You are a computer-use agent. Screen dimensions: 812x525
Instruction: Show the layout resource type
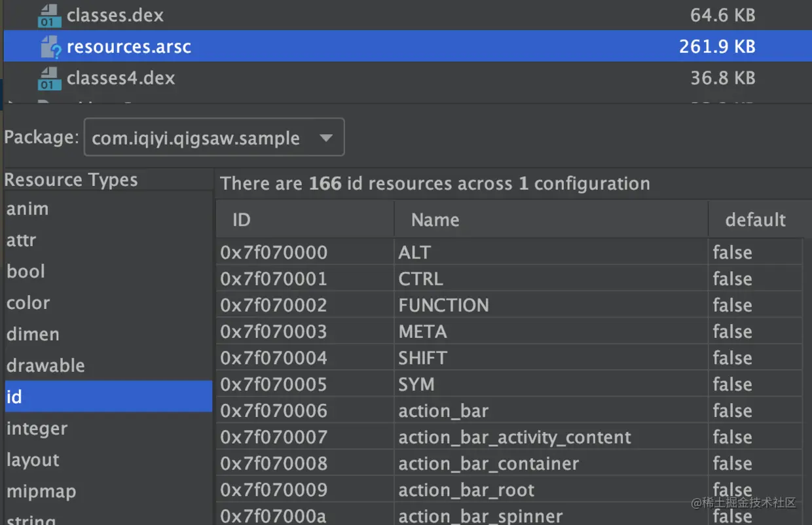(x=33, y=460)
